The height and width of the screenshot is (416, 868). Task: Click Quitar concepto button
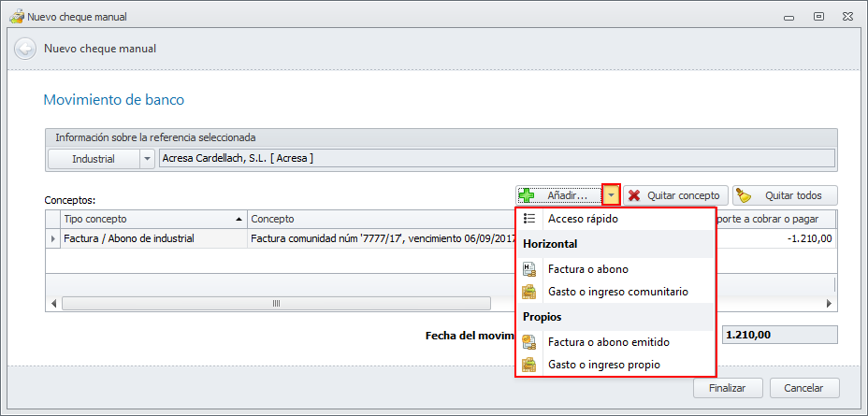(675, 195)
